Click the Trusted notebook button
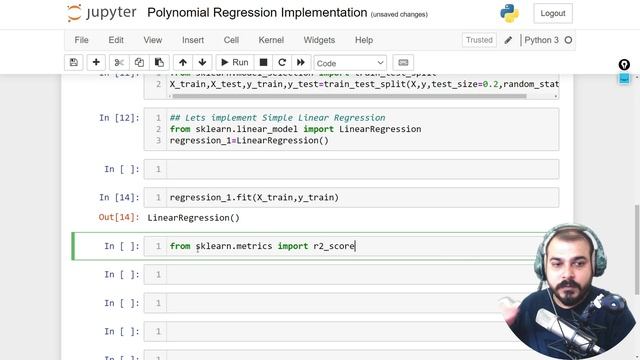This screenshot has height=360, width=640. coord(479,40)
